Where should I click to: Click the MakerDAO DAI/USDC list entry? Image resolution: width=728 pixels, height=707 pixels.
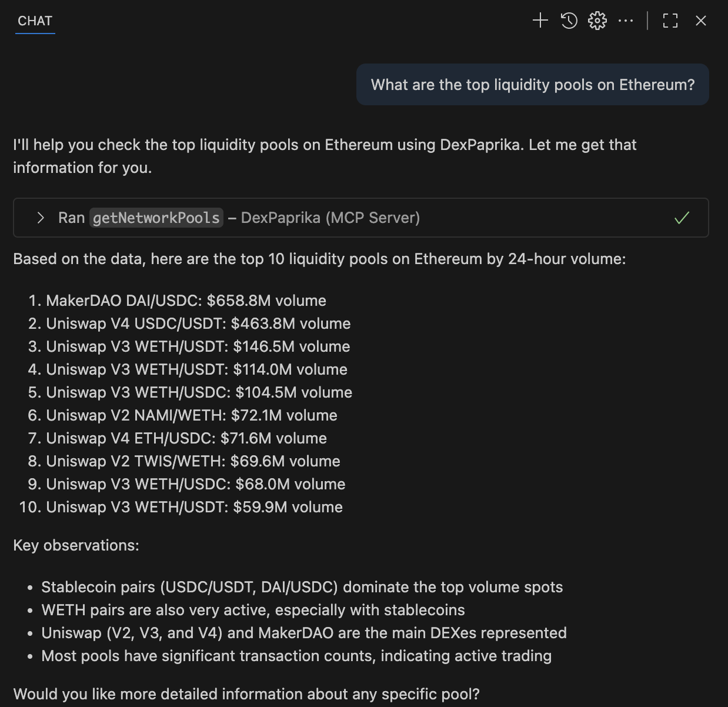(x=186, y=301)
